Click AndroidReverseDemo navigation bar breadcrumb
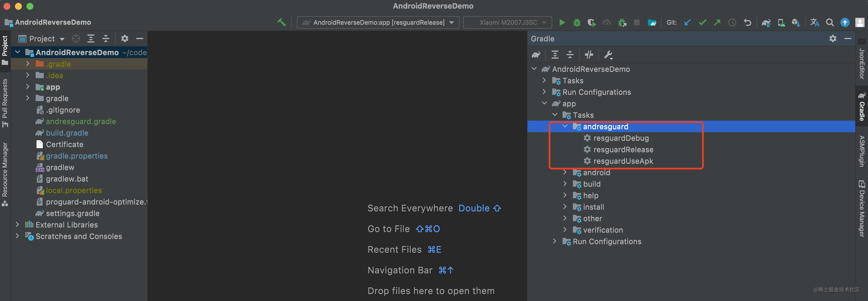The height and width of the screenshot is (301, 868). (53, 22)
